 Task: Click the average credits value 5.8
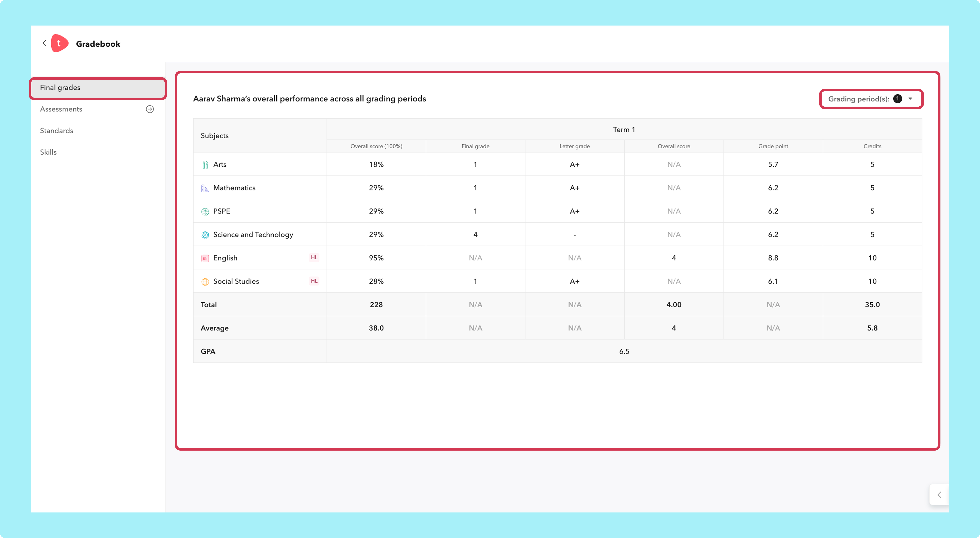[x=872, y=328]
